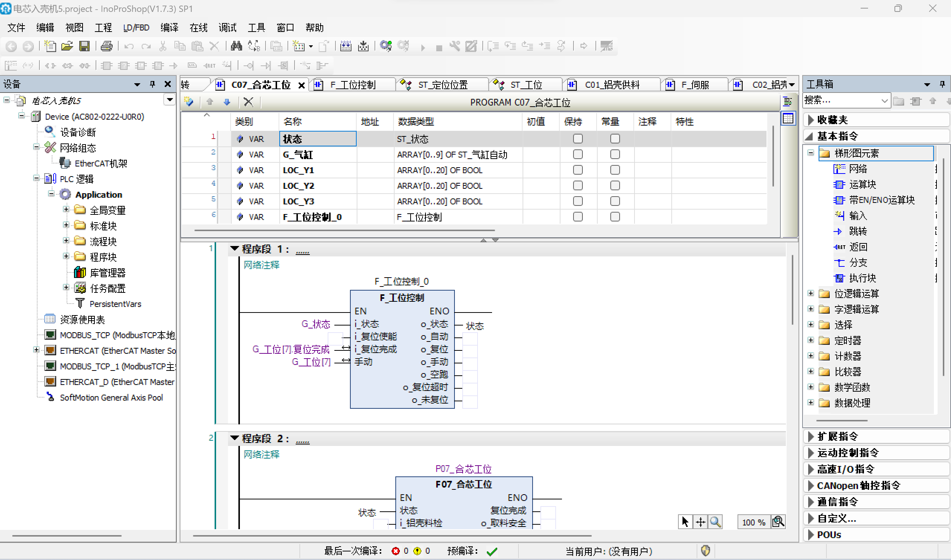Open the 编译 menu
The height and width of the screenshot is (560, 951).
pos(169,27)
